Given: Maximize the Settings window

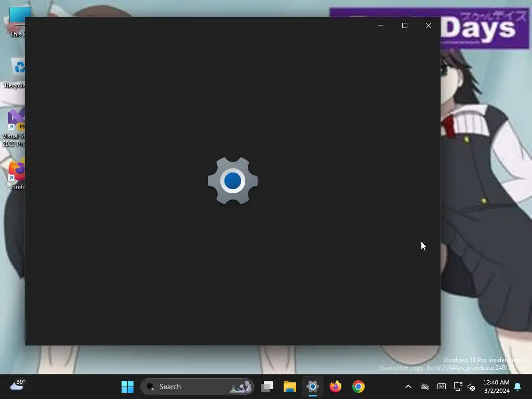Looking at the screenshot, I should click(x=404, y=25).
